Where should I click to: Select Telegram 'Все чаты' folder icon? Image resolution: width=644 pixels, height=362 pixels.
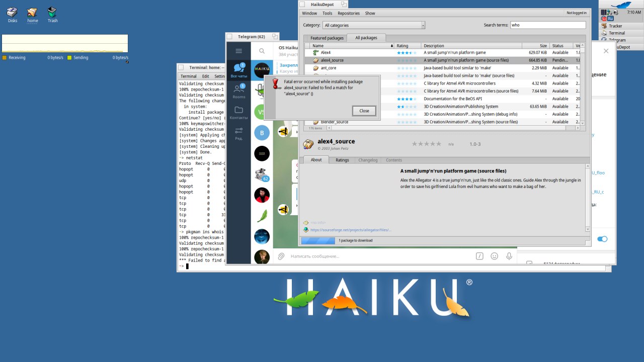(x=238, y=70)
